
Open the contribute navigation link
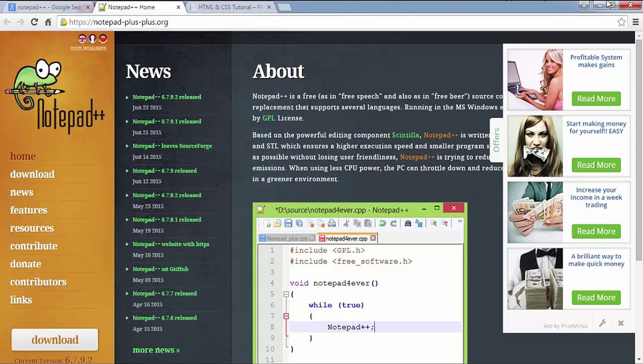tap(34, 246)
